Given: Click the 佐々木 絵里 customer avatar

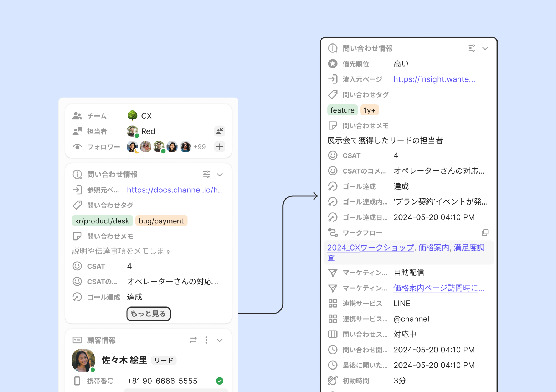Looking at the screenshot, I should (x=83, y=360).
